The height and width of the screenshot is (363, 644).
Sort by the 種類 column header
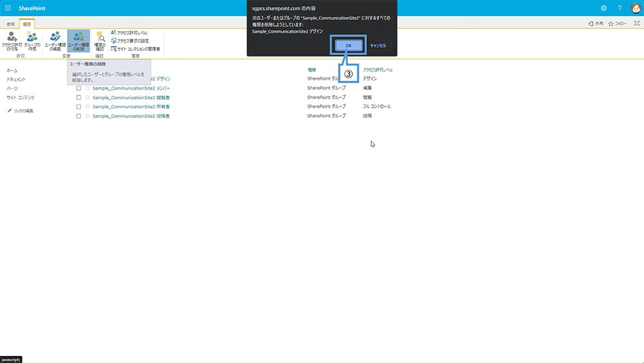pyautogui.click(x=312, y=70)
